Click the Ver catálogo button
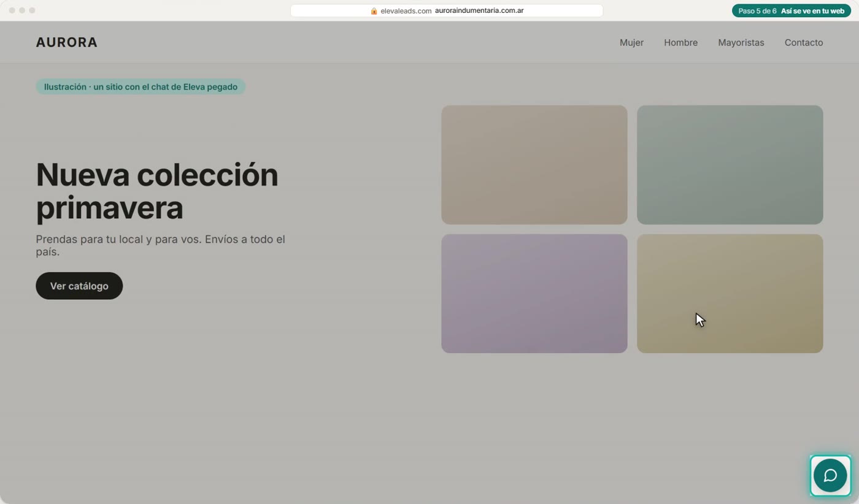 click(x=79, y=286)
